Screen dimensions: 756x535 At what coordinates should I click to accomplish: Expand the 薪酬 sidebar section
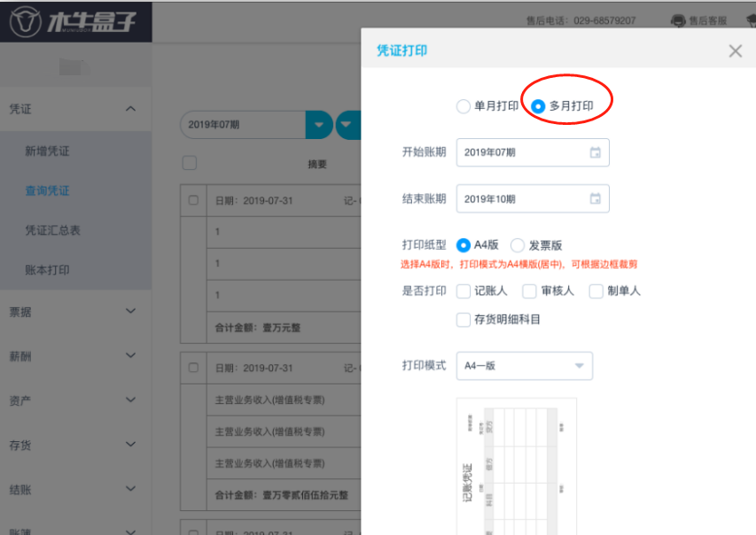pos(130,355)
